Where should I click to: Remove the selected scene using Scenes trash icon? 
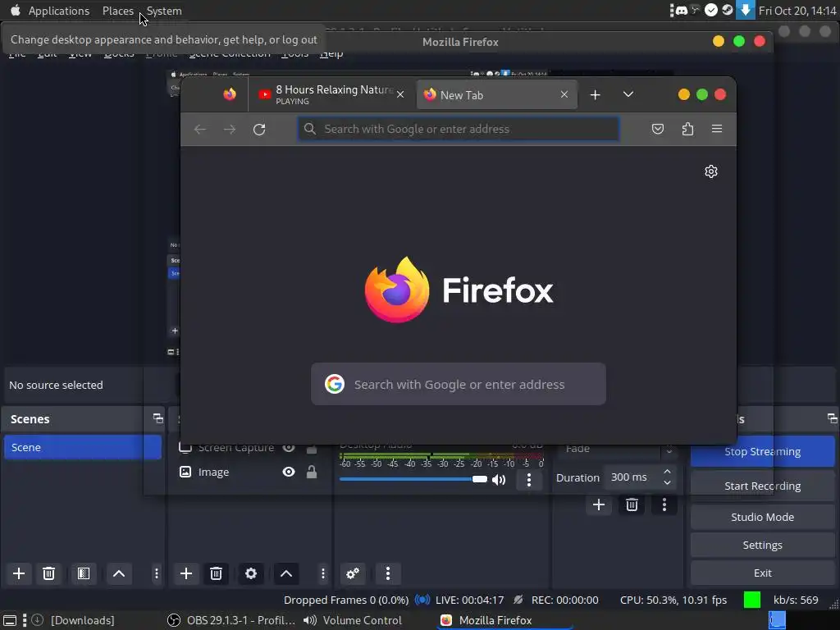coord(48,573)
